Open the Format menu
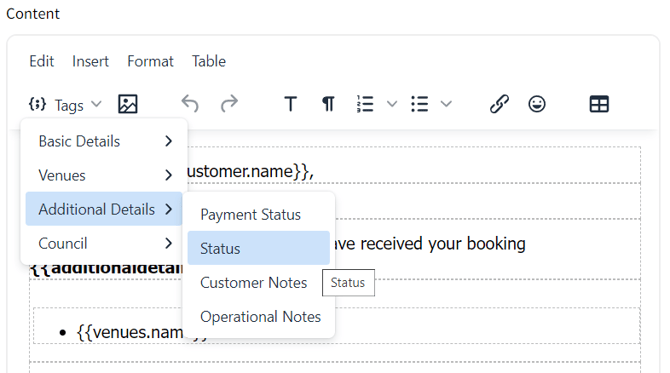Image resolution: width=670 pixels, height=373 pixels. pyautogui.click(x=150, y=61)
